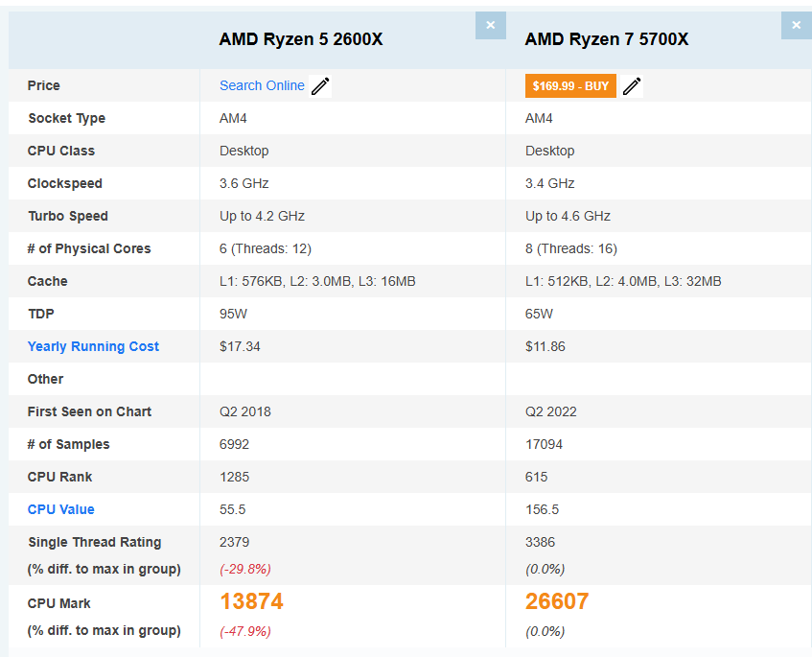Click the red -47.9% difference value
This screenshot has height=657, width=812.
244,631
